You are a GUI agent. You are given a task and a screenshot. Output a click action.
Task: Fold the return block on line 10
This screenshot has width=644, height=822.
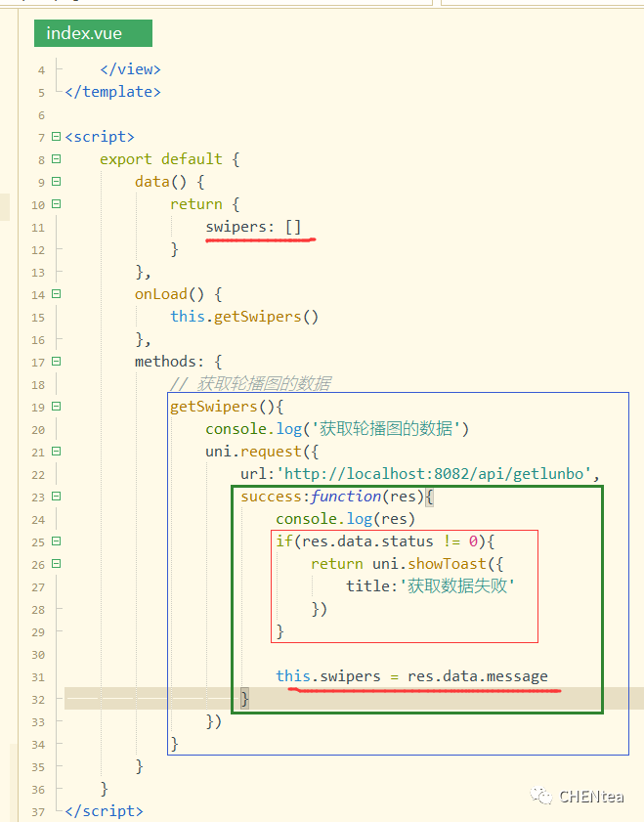click(x=56, y=204)
